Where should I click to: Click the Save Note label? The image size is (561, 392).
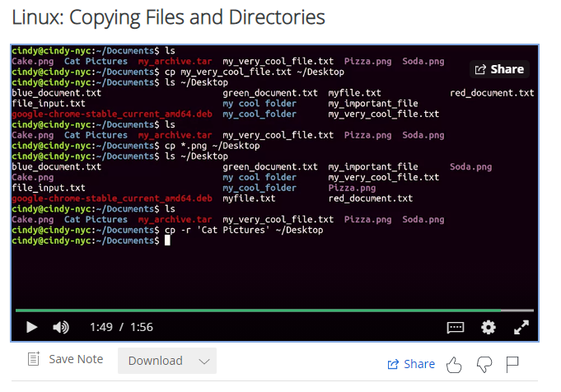coord(76,359)
